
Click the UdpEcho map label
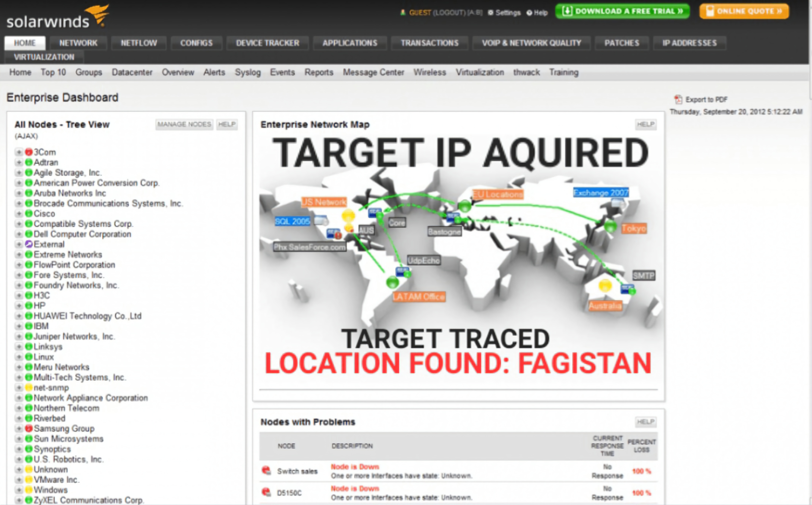tap(424, 260)
